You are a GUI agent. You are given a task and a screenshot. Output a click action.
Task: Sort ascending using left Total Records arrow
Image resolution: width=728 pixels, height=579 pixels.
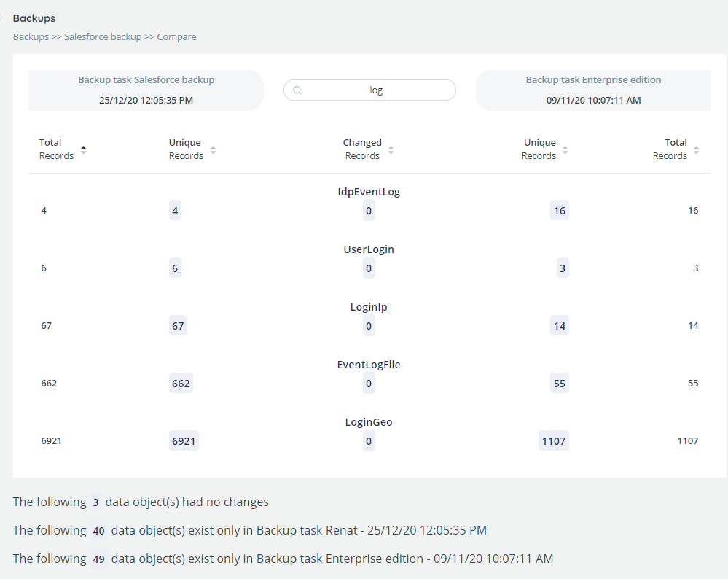tap(83, 145)
